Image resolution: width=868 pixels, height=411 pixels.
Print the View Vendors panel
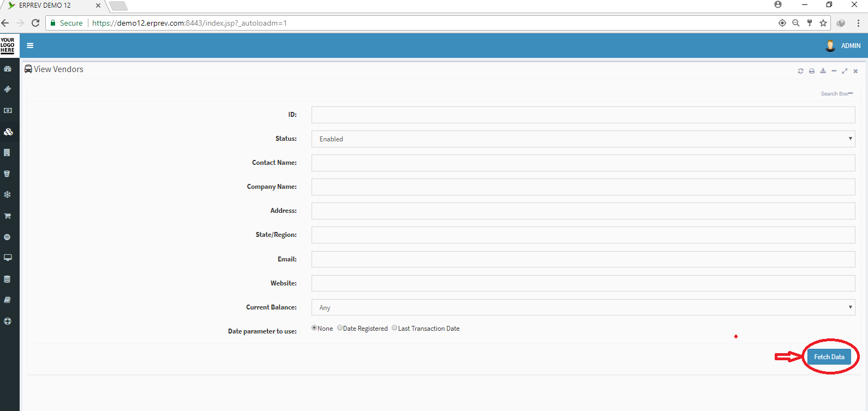(x=812, y=71)
